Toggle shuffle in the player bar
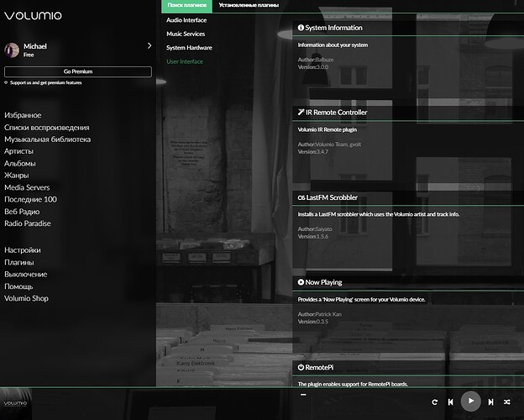The width and height of the screenshot is (524, 420). point(507,402)
